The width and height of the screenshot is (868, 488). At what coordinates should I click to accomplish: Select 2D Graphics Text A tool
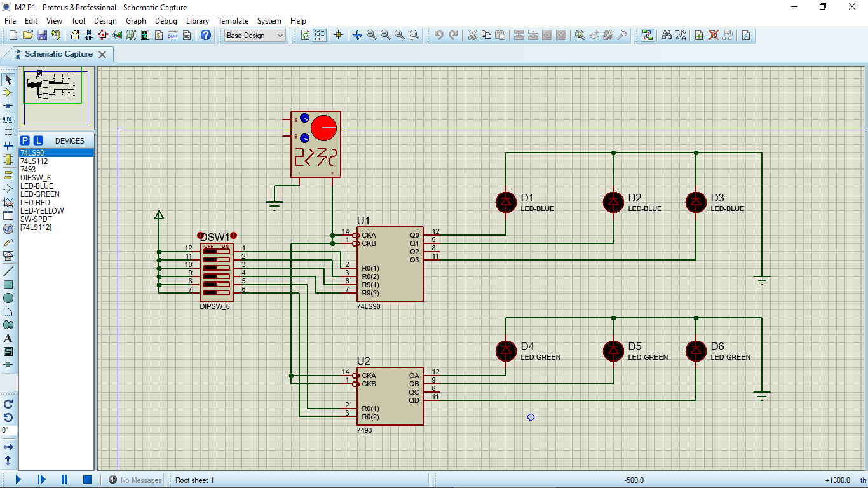8,338
